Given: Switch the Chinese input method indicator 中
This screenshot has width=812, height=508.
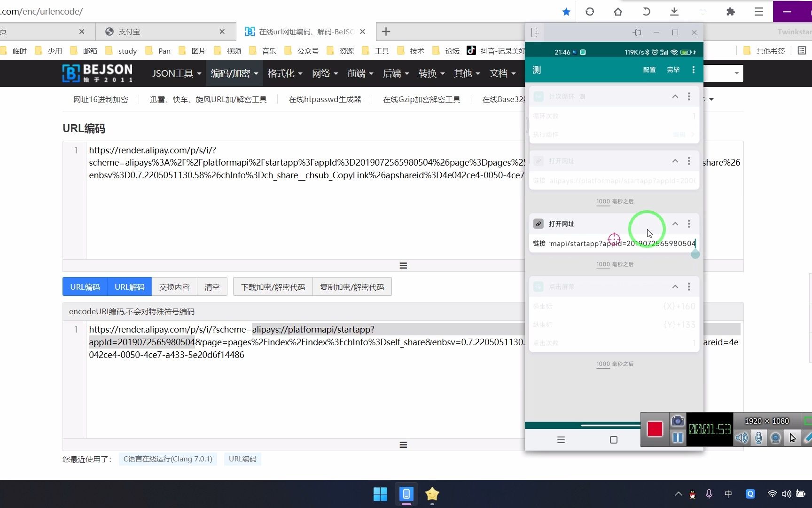Looking at the screenshot, I should (728, 494).
